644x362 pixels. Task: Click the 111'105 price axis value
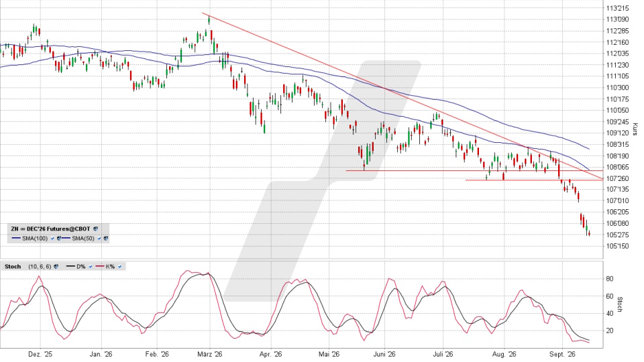click(x=618, y=76)
